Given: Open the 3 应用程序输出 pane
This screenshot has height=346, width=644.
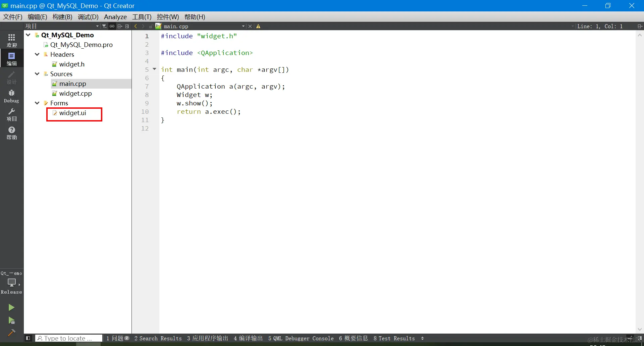Looking at the screenshot, I should (208, 338).
